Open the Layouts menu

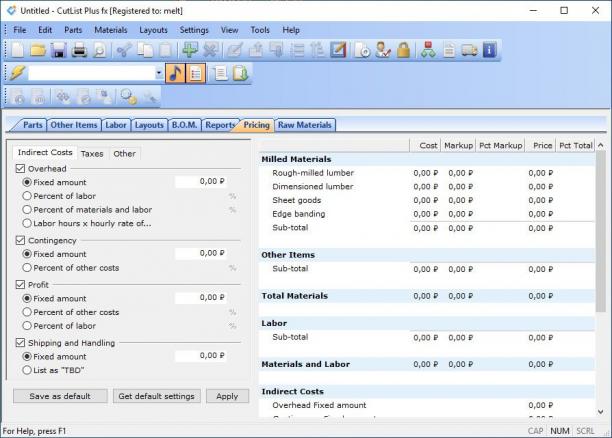click(x=153, y=30)
